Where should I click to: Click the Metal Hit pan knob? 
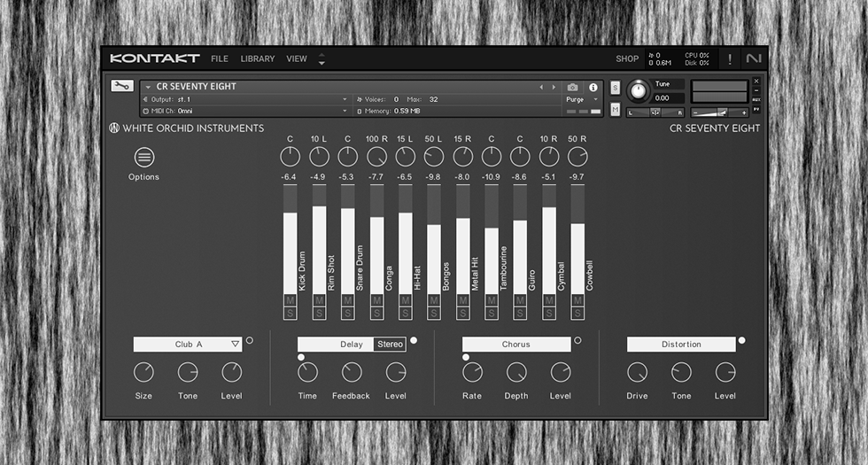(462, 157)
